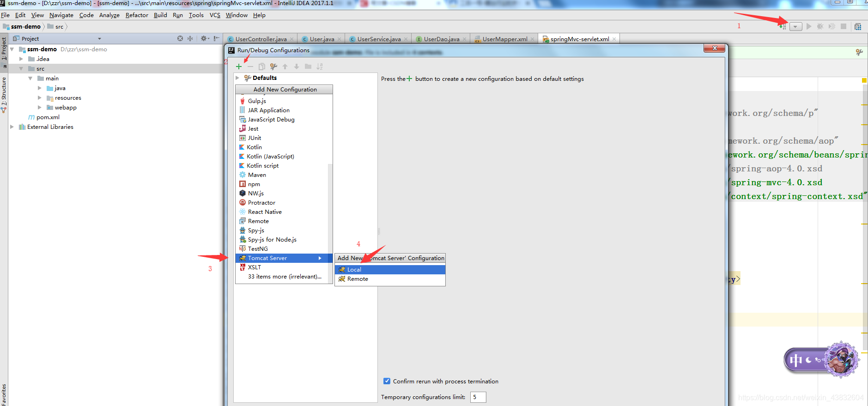Screen dimensions: 868x406
Task: Expand External Libraries node
Action: coord(12,127)
